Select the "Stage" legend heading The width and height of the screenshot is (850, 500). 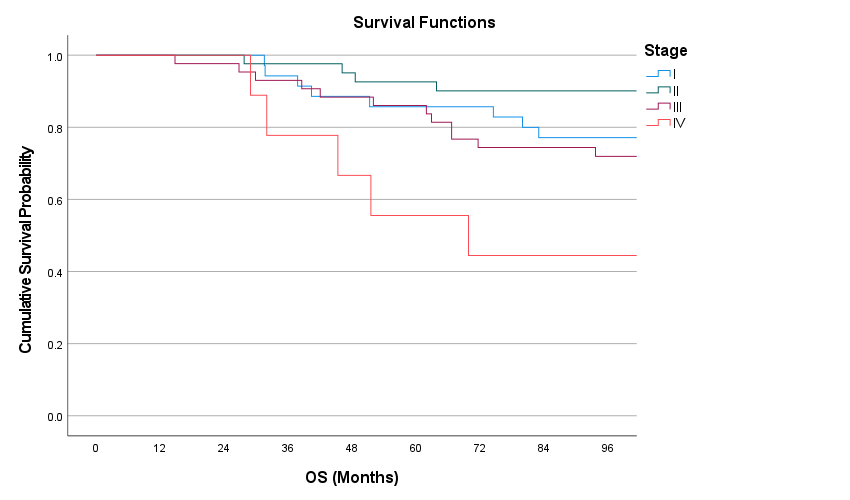pos(665,50)
